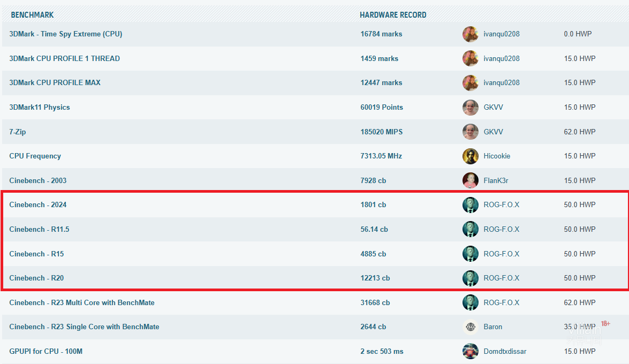Click Baron's avatar in R23 Single Core row

[470, 327]
